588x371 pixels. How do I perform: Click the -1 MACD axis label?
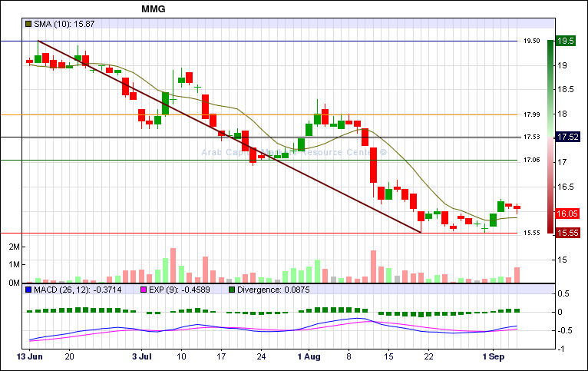[561, 349]
